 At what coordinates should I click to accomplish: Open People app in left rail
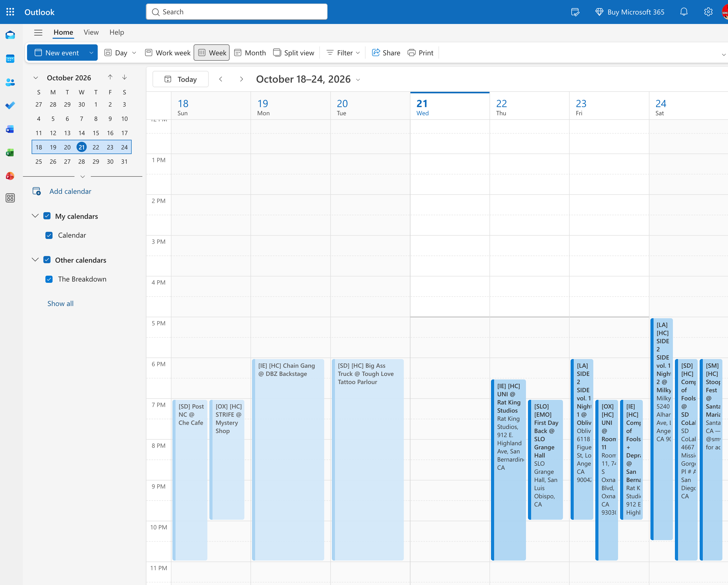pyautogui.click(x=10, y=82)
